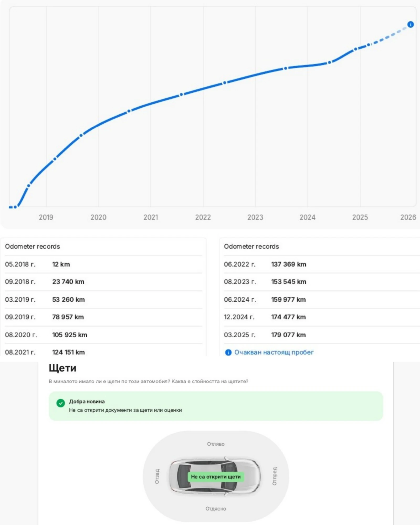Click the green checkmark icon by Добра новина
The height and width of the screenshot is (525, 420).
pyautogui.click(x=61, y=403)
